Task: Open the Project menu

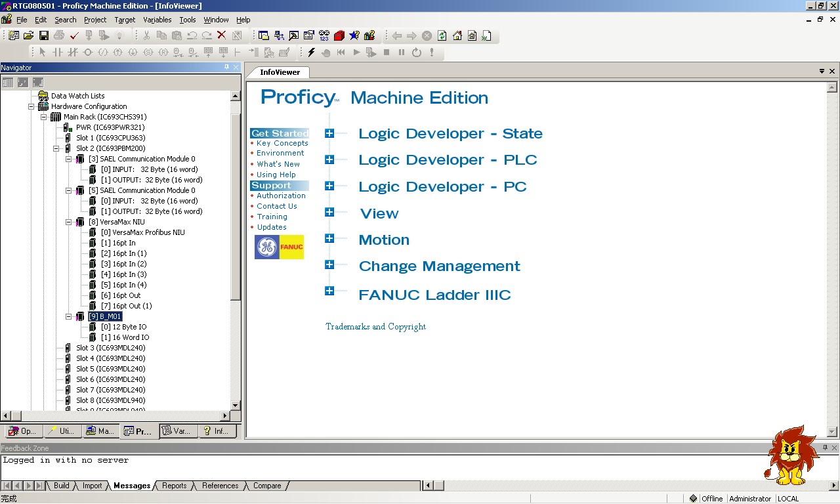Action: tap(95, 20)
